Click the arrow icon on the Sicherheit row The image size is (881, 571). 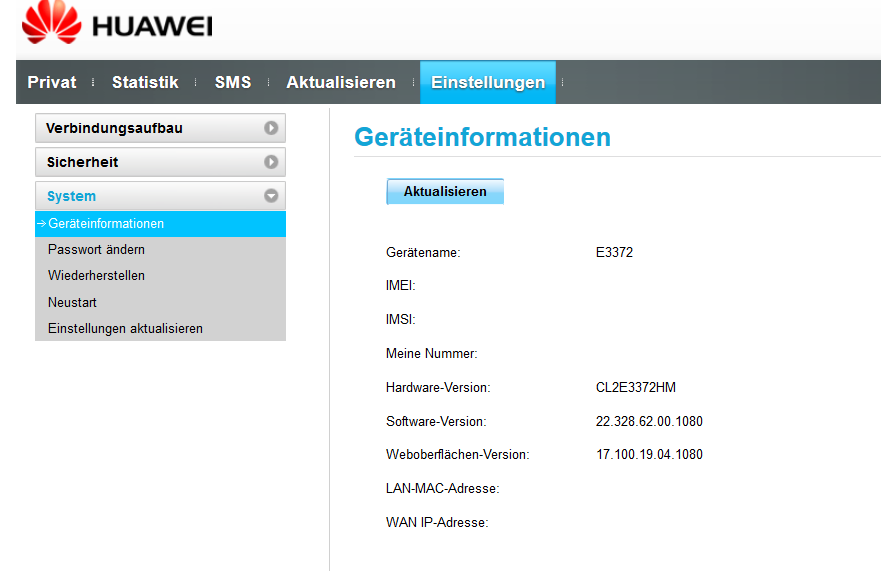271,162
